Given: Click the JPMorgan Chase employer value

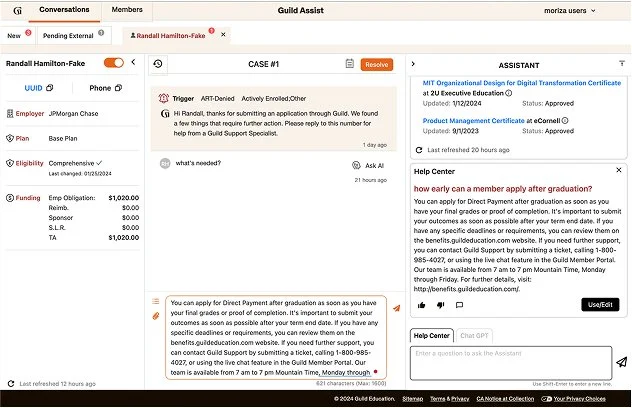Looking at the screenshot, I should pyautogui.click(x=73, y=114).
